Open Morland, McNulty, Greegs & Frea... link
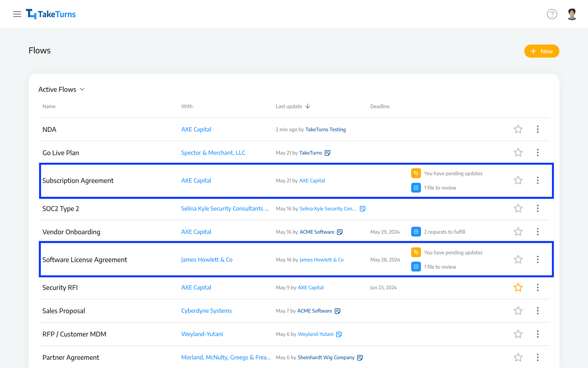588x368 pixels. coord(226,357)
